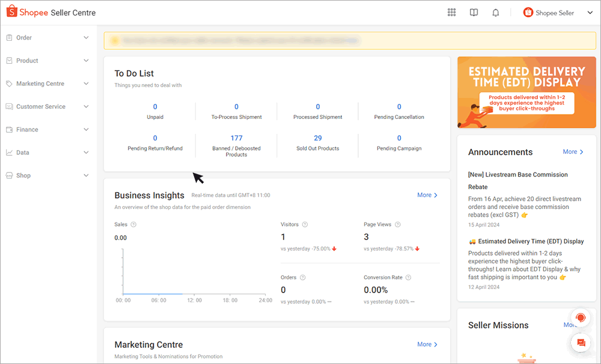Click the red floating record icon
601x364 pixels.
(581, 318)
